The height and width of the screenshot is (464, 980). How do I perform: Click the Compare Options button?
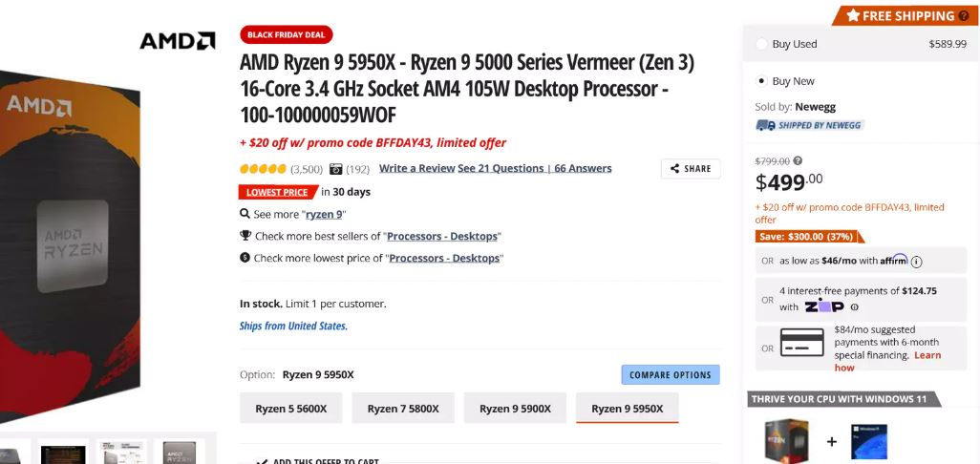click(671, 375)
